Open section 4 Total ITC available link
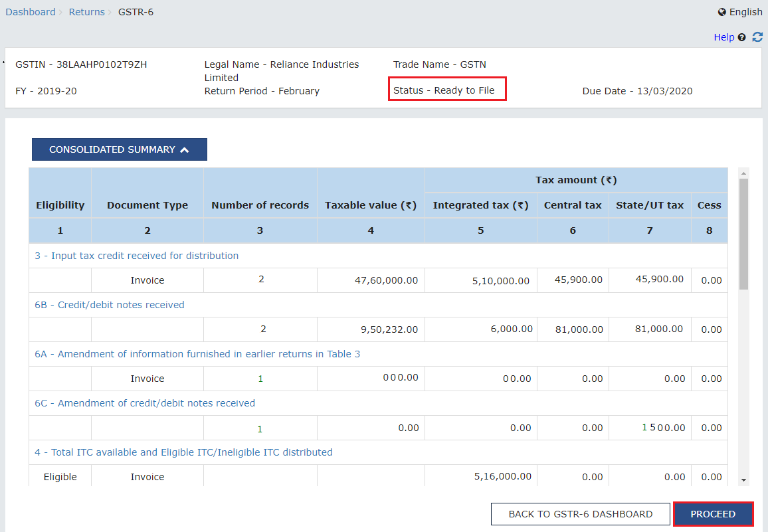Viewport: 768px width, 532px height. (x=182, y=452)
